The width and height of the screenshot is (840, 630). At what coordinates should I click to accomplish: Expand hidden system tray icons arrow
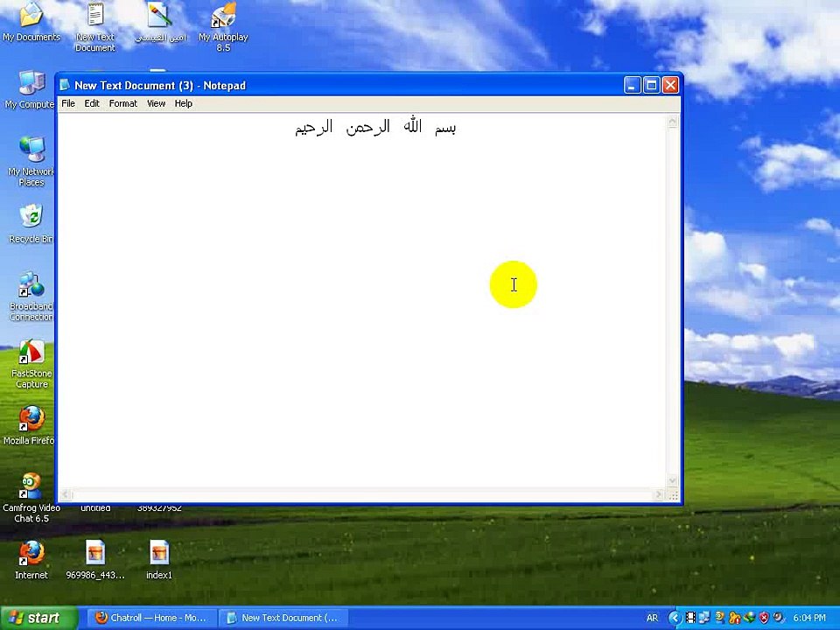[675, 618]
